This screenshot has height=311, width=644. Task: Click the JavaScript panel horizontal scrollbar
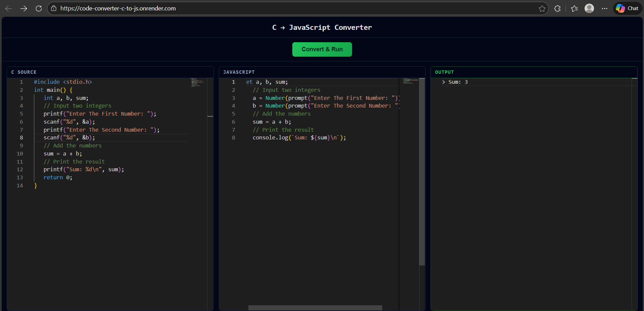click(x=315, y=308)
